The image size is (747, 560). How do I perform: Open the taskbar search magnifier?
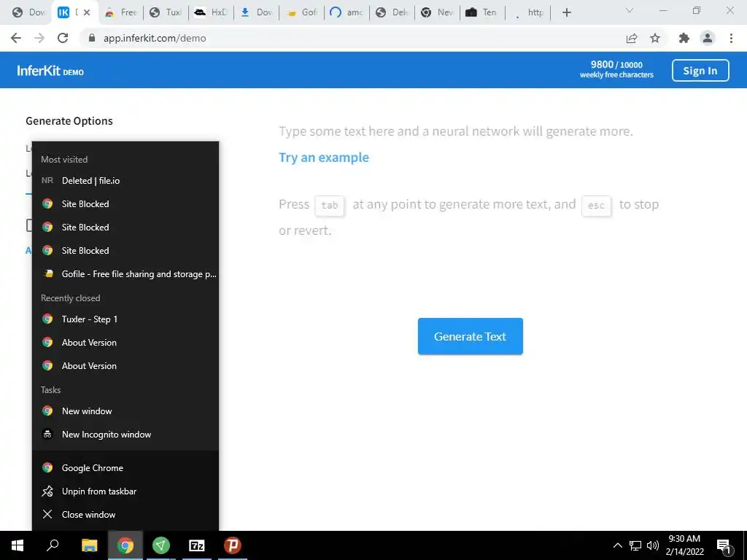pyautogui.click(x=53, y=545)
